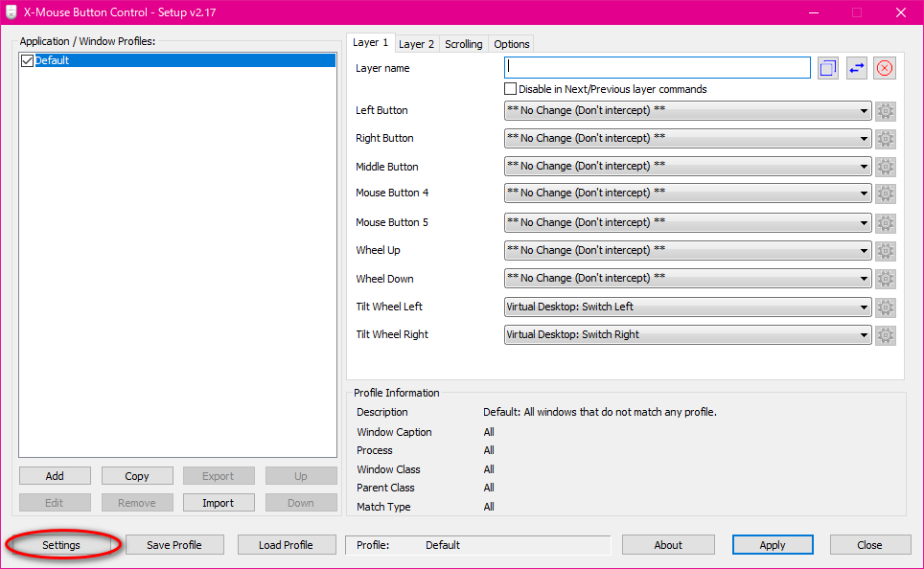Click the gear icon beside Wheel Up
The height and width of the screenshot is (569, 924).
(x=886, y=251)
